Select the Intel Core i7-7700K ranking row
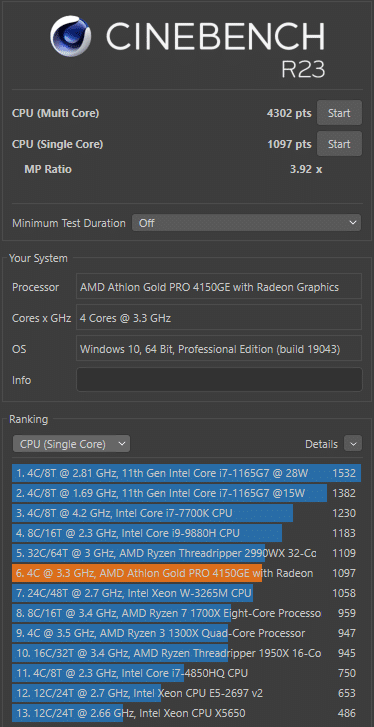 pos(186,513)
